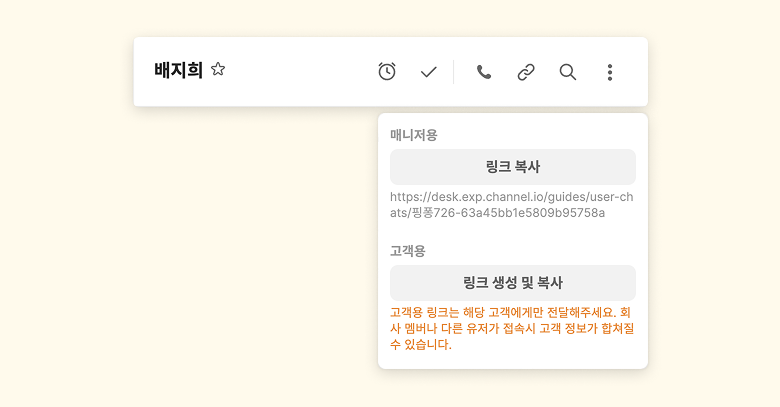The image size is (780, 407).
Task: Mark chat closed with checkmark icon
Action: click(x=429, y=72)
